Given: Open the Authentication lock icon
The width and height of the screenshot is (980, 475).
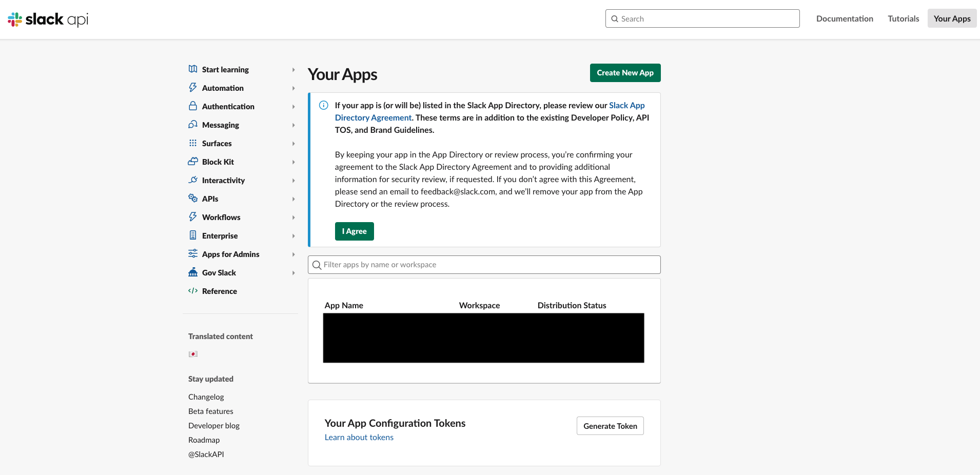Looking at the screenshot, I should pos(192,106).
